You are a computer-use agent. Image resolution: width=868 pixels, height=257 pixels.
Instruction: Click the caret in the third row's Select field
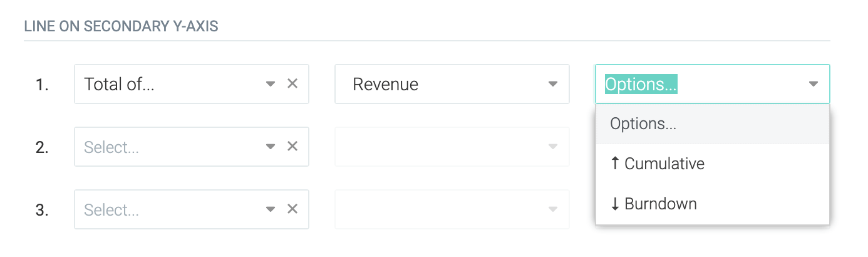[x=271, y=209]
